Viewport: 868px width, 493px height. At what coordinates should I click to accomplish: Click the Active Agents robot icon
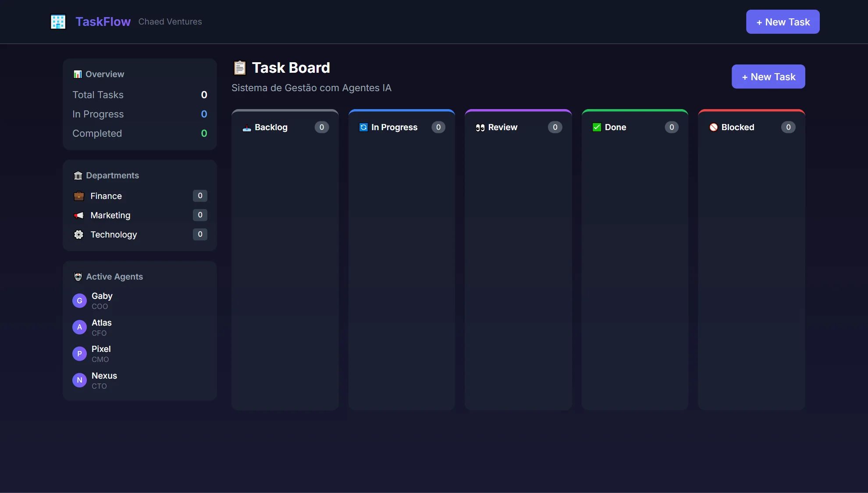point(78,277)
